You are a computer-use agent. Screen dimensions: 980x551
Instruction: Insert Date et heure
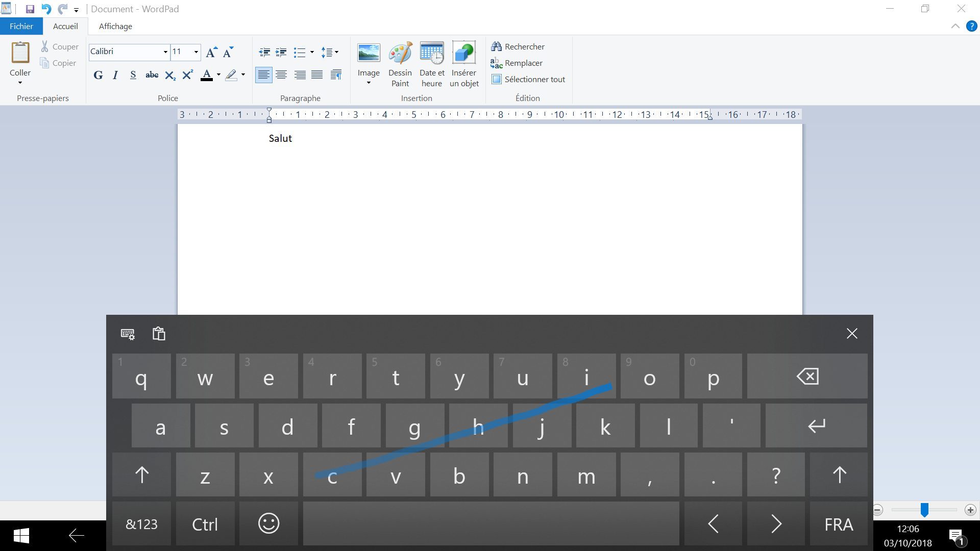pyautogui.click(x=432, y=65)
